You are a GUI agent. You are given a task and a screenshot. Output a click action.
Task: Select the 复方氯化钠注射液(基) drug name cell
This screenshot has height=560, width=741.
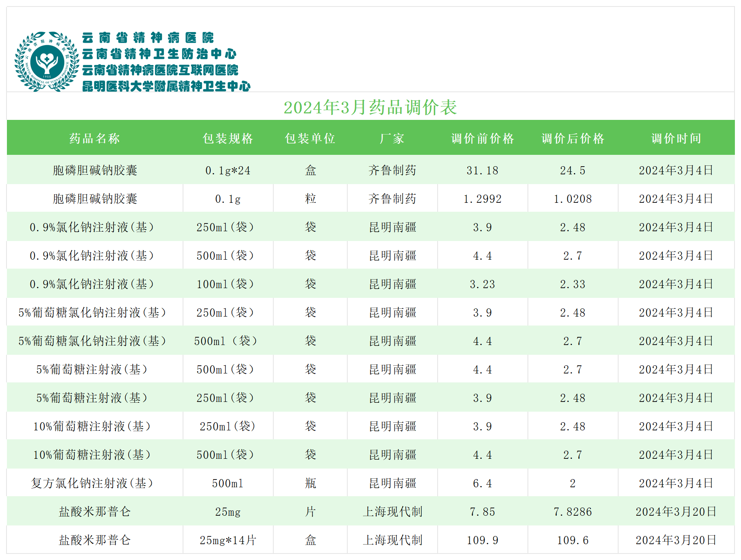93,483
